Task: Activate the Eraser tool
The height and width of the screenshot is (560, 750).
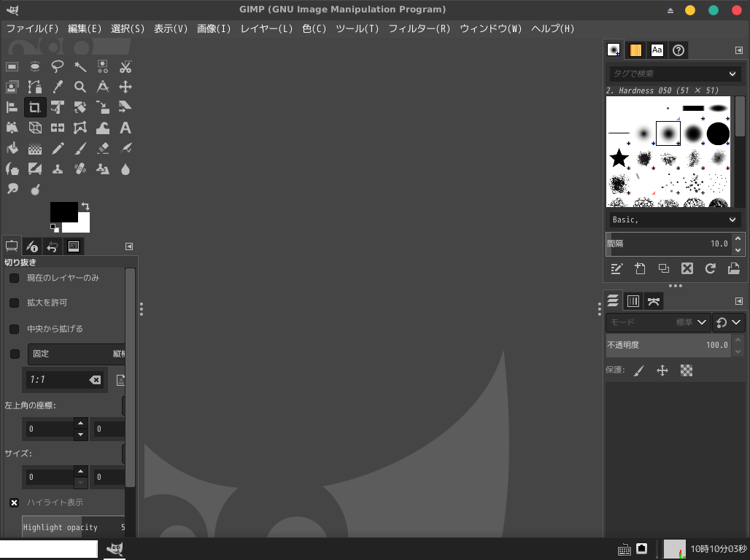Action: pyautogui.click(x=103, y=148)
